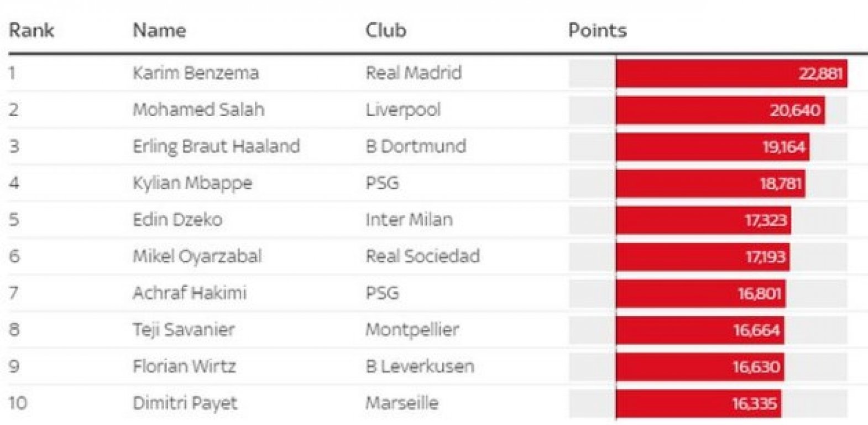The width and height of the screenshot is (868, 425).
Task: Click the 19,164 points bar
Action: click(713, 147)
